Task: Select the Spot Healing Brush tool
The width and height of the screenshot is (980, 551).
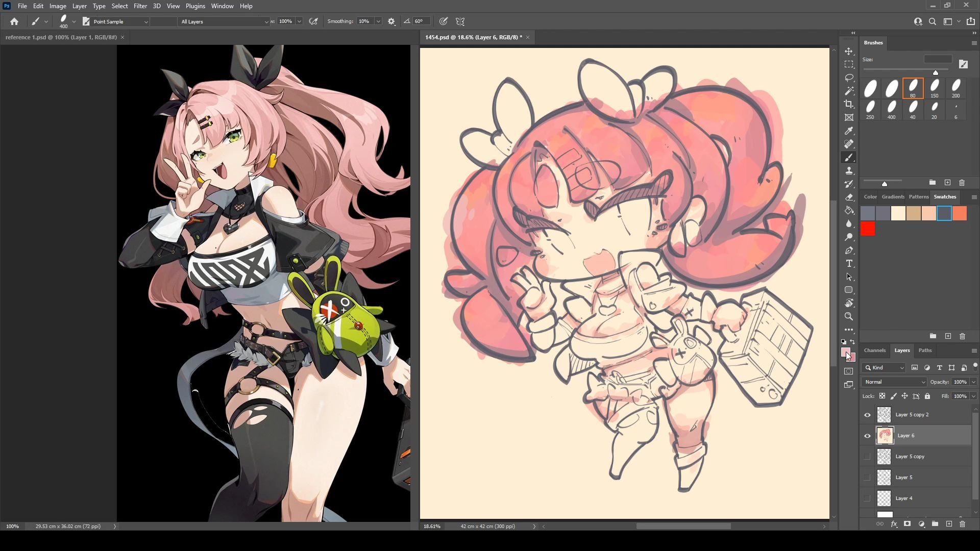Action: [x=849, y=144]
